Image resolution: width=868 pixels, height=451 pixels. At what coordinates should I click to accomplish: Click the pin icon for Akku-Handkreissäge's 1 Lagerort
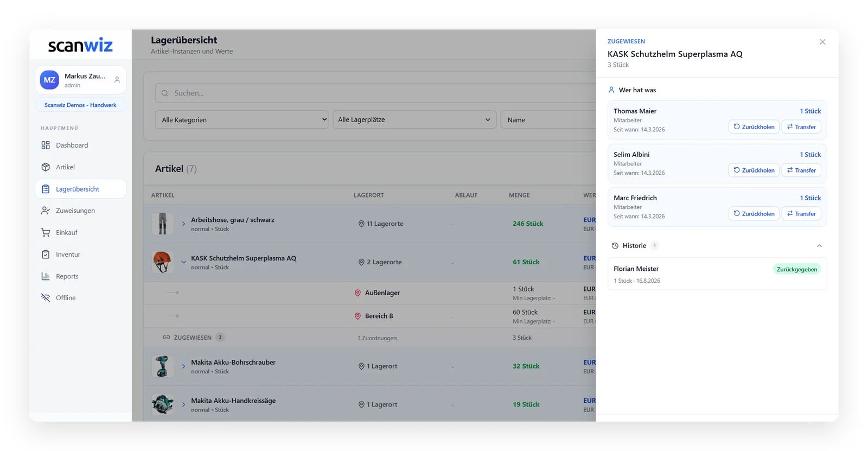click(x=361, y=404)
